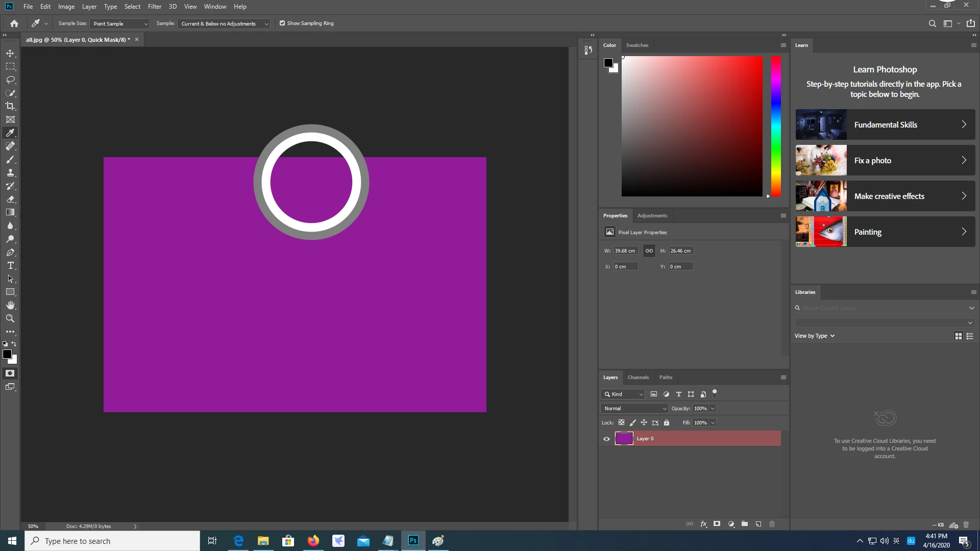Toggle link width and height
This screenshot has height=551, width=980.
pyautogui.click(x=649, y=251)
